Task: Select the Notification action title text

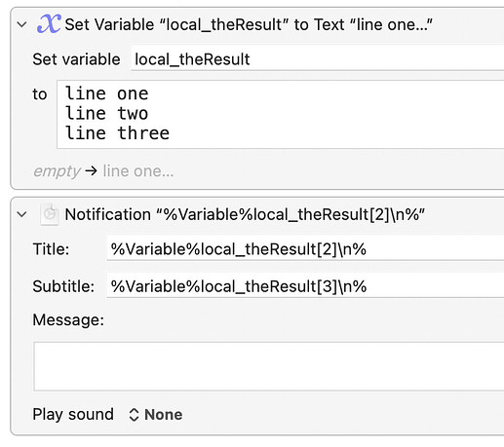Action: click(x=245, y=214)
